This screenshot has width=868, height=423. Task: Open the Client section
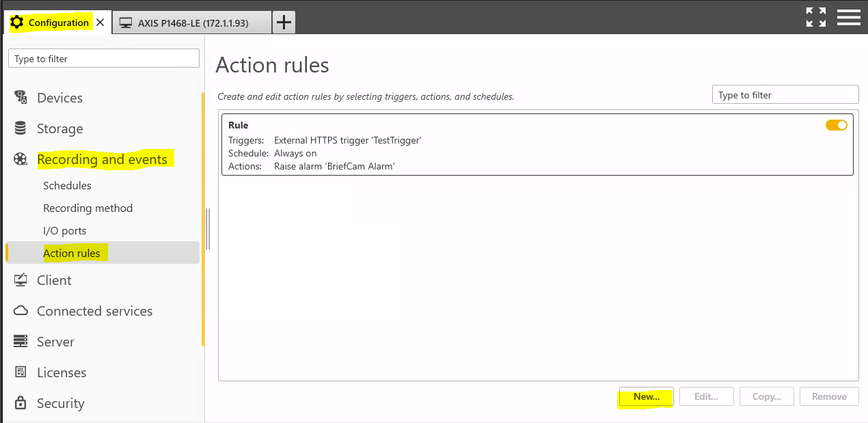click(54, 280)
